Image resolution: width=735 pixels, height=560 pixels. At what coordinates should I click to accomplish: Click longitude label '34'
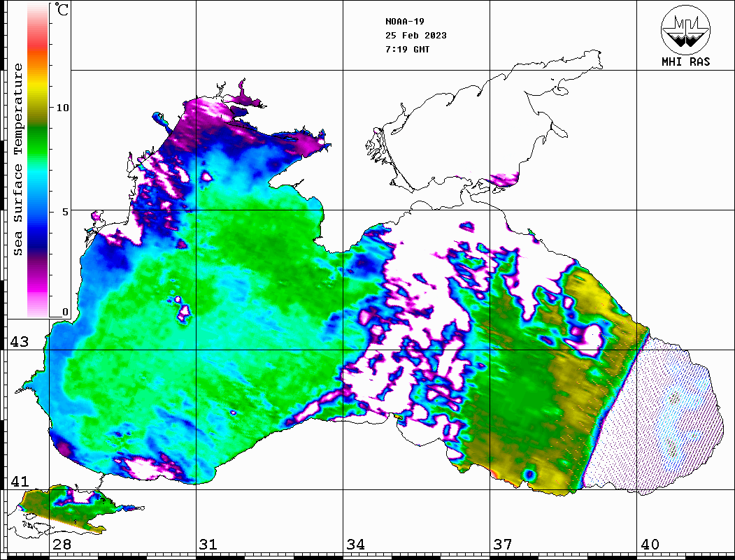356,545
